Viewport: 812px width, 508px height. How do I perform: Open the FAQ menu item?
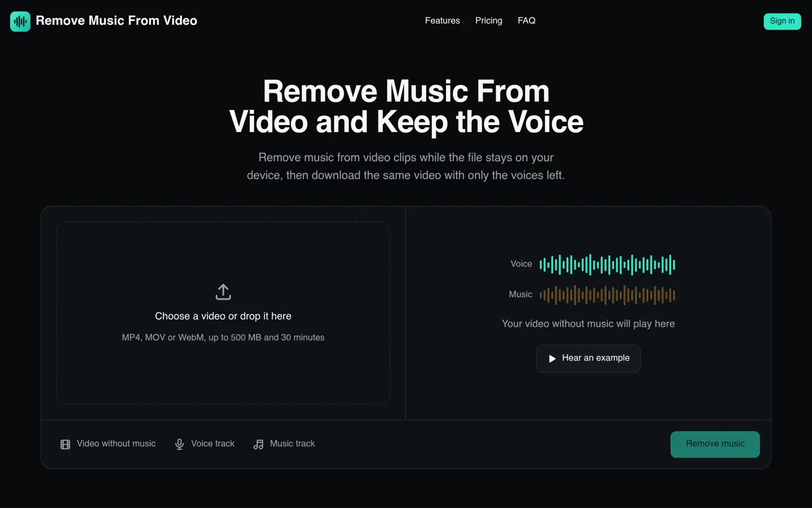[527, 21]
